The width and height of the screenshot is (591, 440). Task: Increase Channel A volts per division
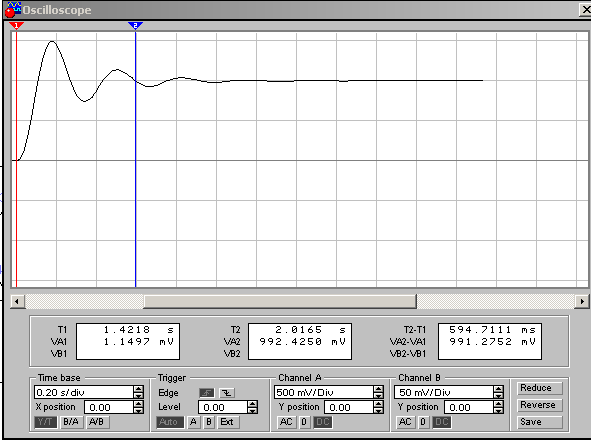click(x=378, y=389)
